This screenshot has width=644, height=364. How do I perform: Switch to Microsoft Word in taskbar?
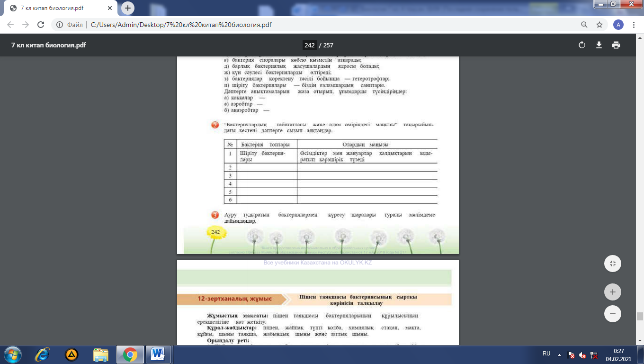158,354
